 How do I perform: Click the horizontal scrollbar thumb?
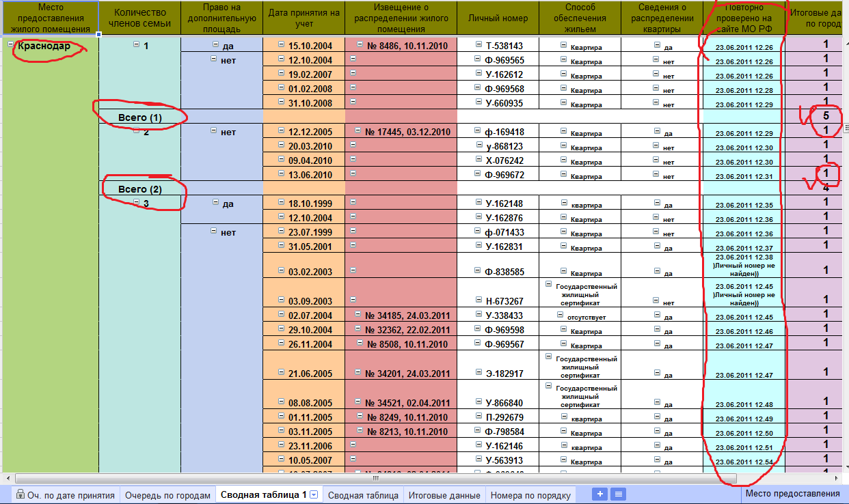(x=376, y=478)
